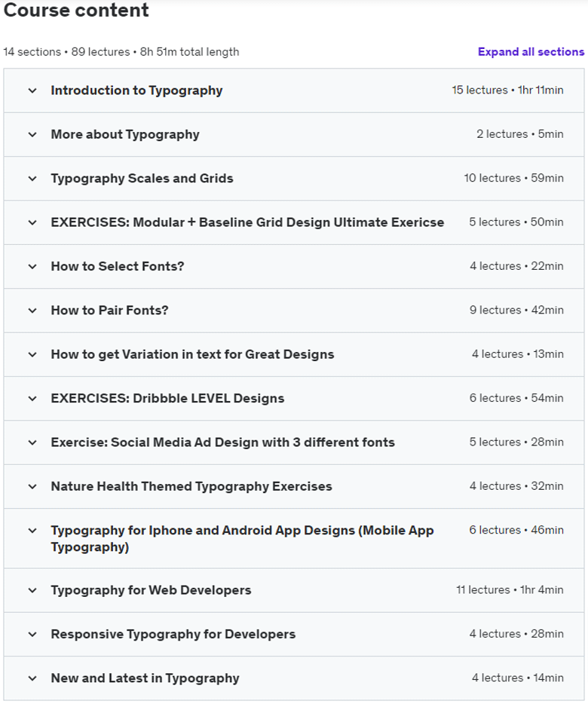Click Typography for Iphone and Android title

coord(242,539)
